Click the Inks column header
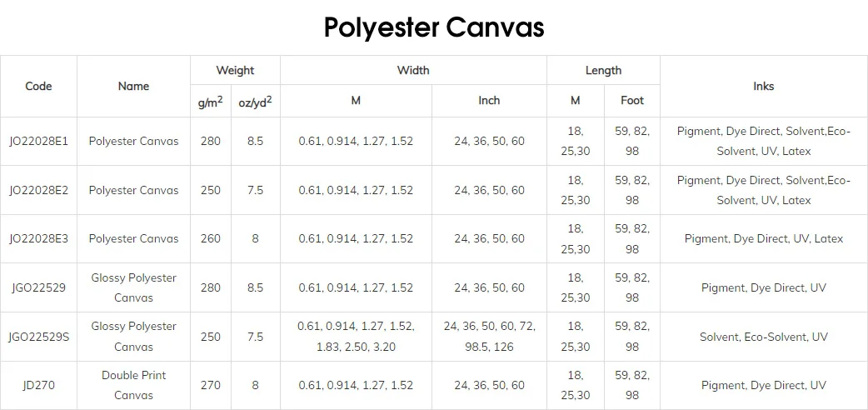The height and width of the screenshot is (410, 868). pos(763,86)
